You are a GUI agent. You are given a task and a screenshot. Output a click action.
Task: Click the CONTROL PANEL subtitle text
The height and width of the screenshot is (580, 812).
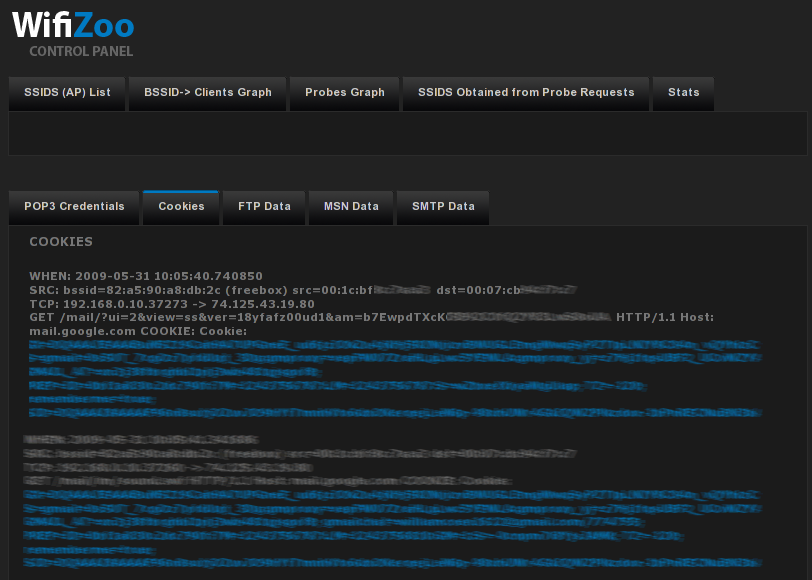click(81, 51)
